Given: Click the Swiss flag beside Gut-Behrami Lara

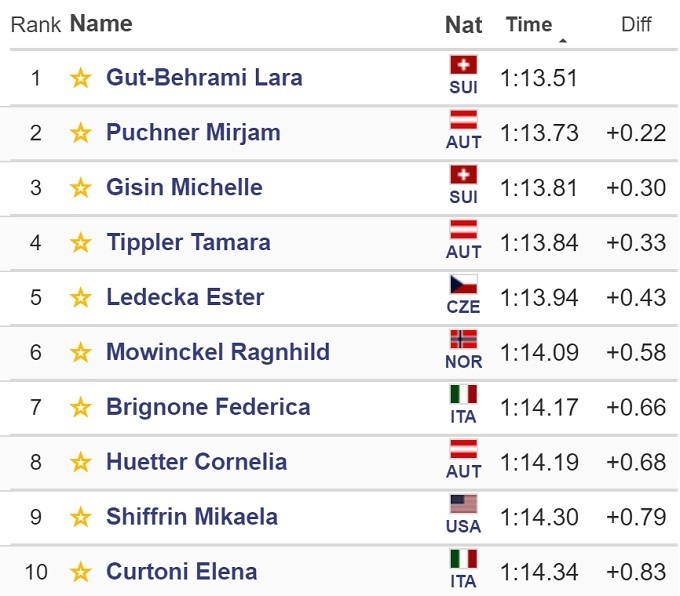Looking at the screenshot, I should pyautogui.click(x=463, y=66).
